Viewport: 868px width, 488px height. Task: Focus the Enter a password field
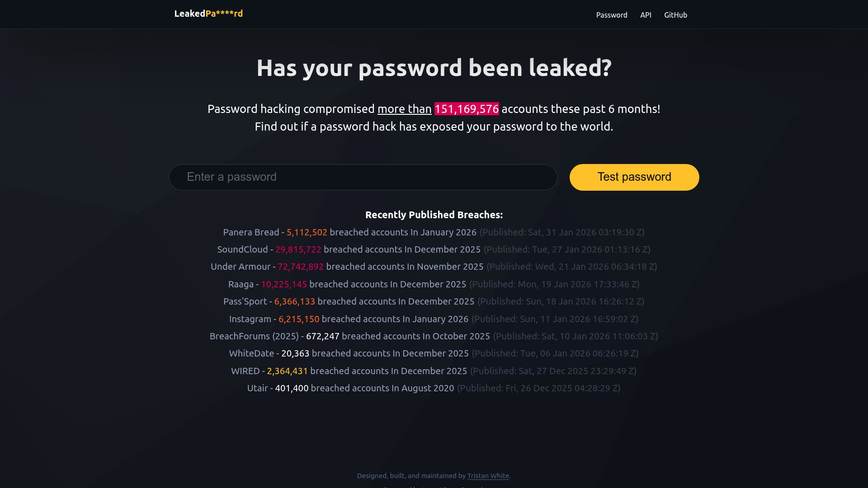tap(363, 177)
